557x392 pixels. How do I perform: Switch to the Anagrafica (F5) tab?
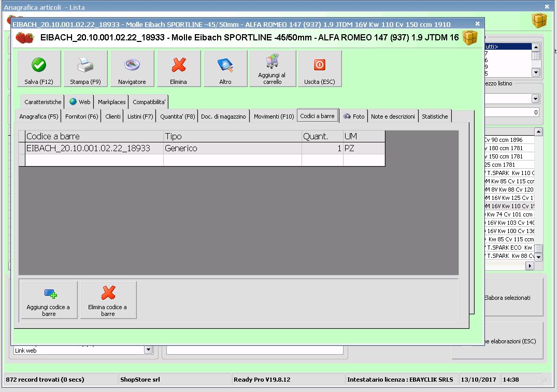point(38,117)
